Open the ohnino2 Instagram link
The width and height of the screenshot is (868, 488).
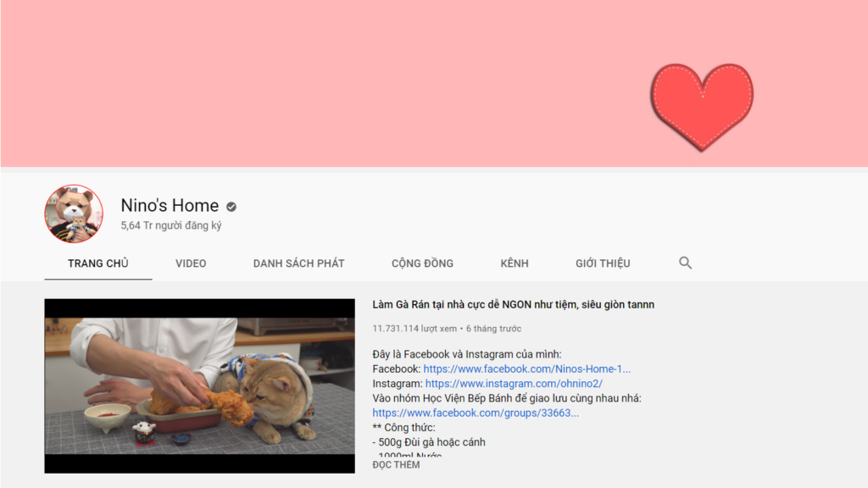pyautogui.click(x=514, y=384)
